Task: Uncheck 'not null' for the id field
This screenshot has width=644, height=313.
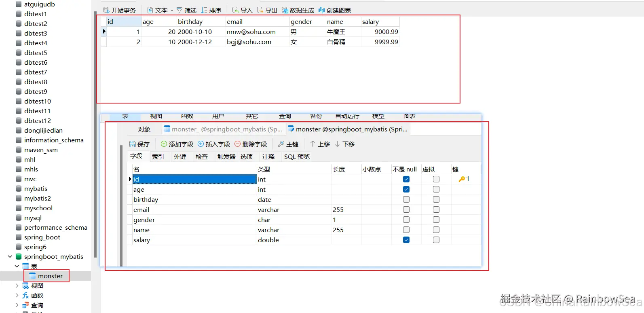Action: [x=406, y=179]
